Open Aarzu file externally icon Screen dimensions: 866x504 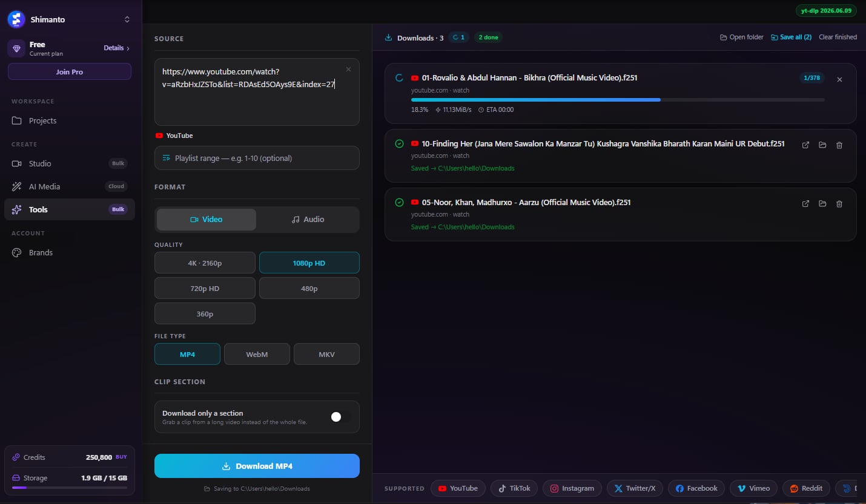(805, 204)
